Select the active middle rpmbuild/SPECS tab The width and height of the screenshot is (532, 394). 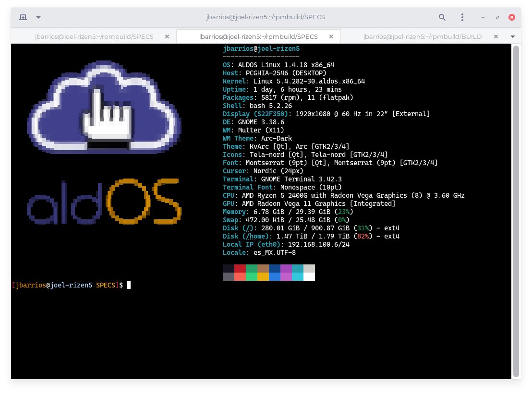click(x=258, y=36)
